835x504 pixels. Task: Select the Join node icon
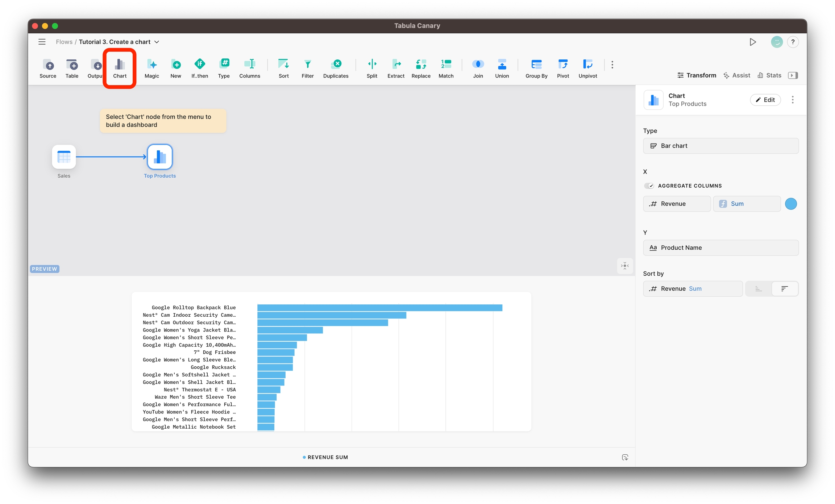(478, 64)
